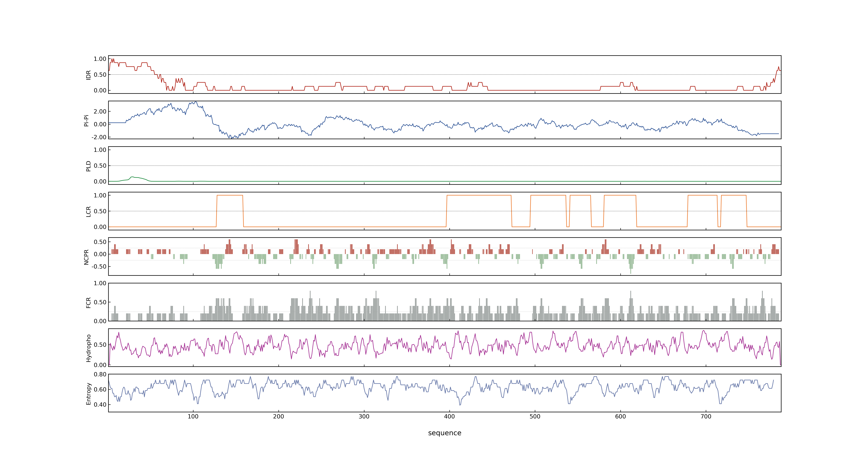
Task: Click the first orange LCR plateau near residue 140
Action: pos(230,195)
